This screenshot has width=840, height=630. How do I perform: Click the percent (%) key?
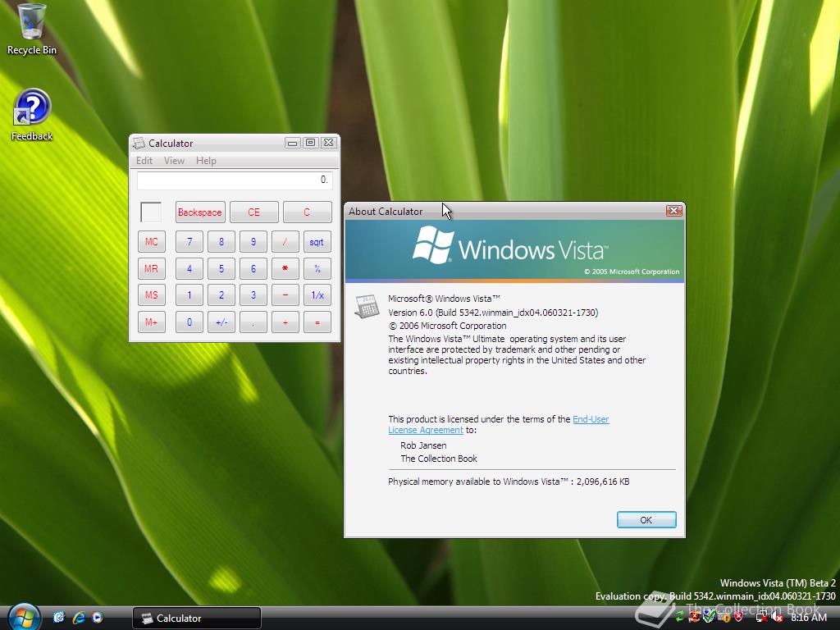point(317,268)
